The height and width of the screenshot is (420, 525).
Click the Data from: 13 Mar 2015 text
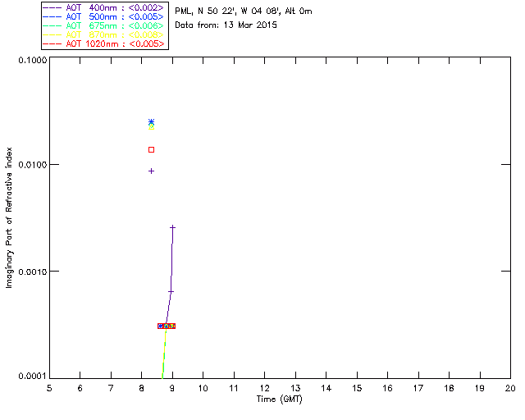226,25
